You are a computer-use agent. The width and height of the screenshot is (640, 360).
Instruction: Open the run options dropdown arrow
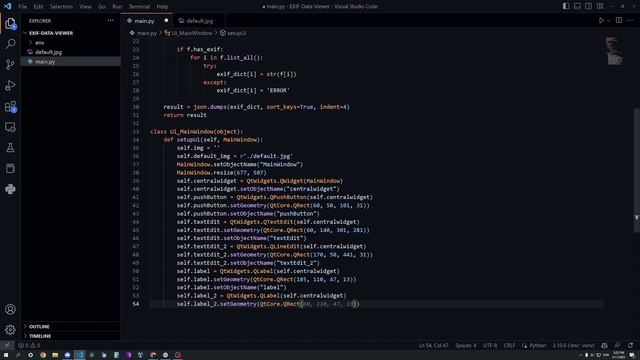pyautogui.click(x=608, y=20)
